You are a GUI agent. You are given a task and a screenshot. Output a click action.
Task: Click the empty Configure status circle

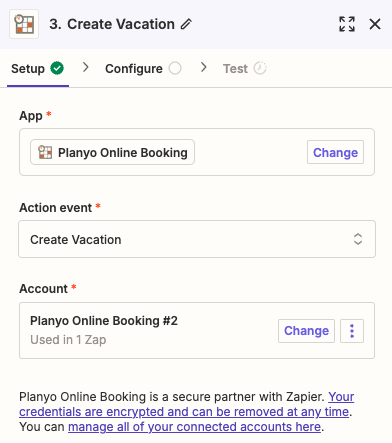(x=175, y=68)
